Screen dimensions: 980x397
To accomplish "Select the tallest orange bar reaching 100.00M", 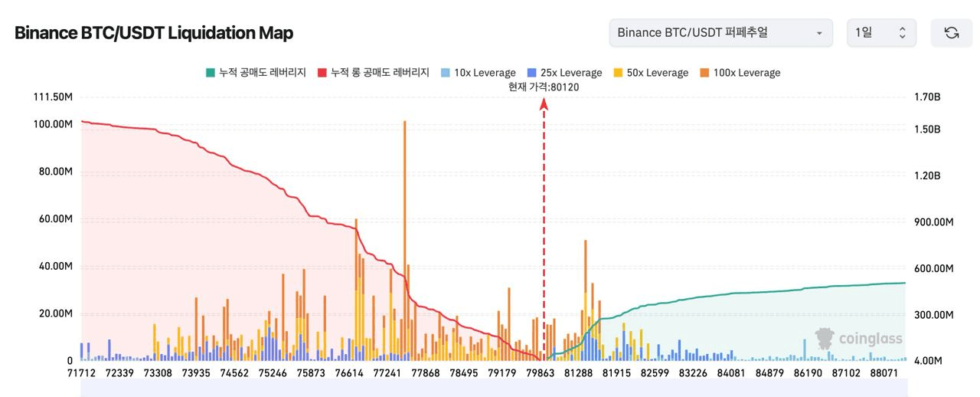I will pyautogui.click(x=404, y=230).
